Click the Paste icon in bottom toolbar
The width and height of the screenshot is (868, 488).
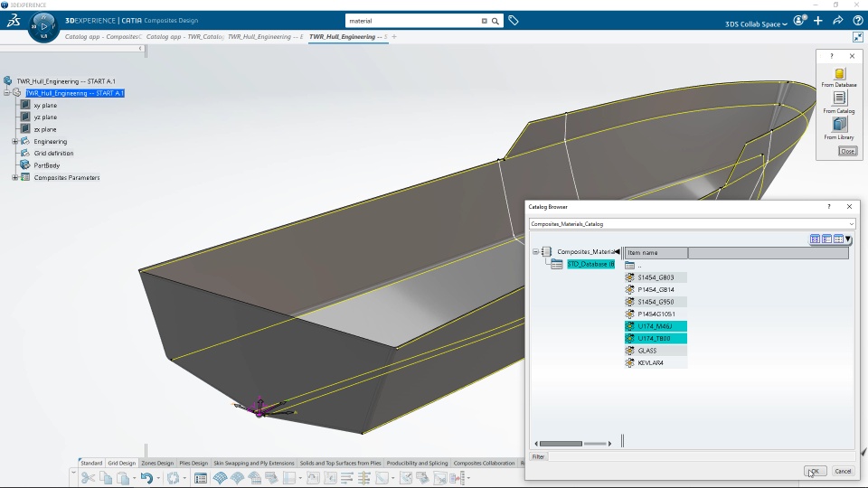point(123,478)
